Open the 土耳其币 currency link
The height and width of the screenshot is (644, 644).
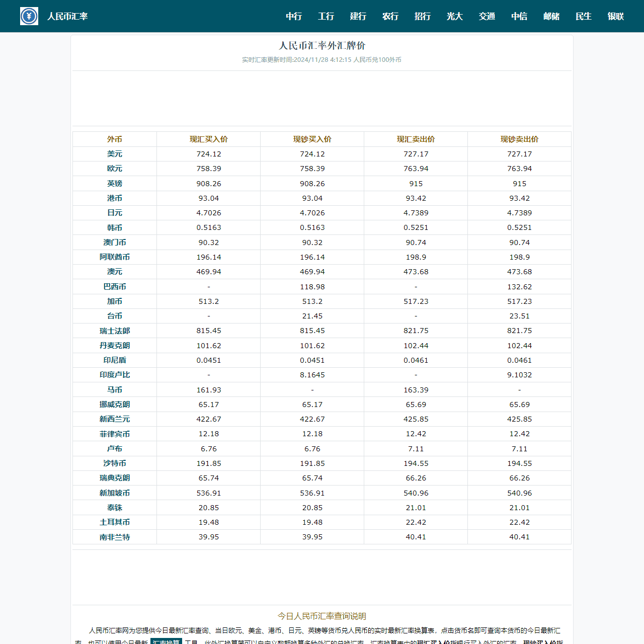coord(115,522)
